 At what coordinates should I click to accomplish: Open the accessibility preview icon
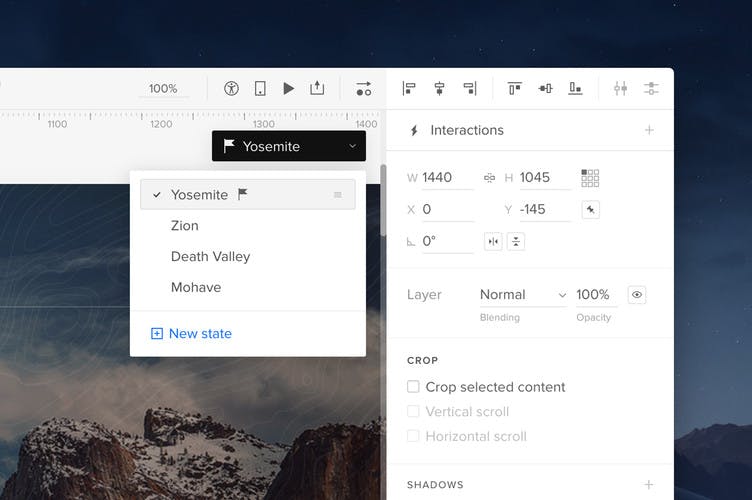point(231,88)
